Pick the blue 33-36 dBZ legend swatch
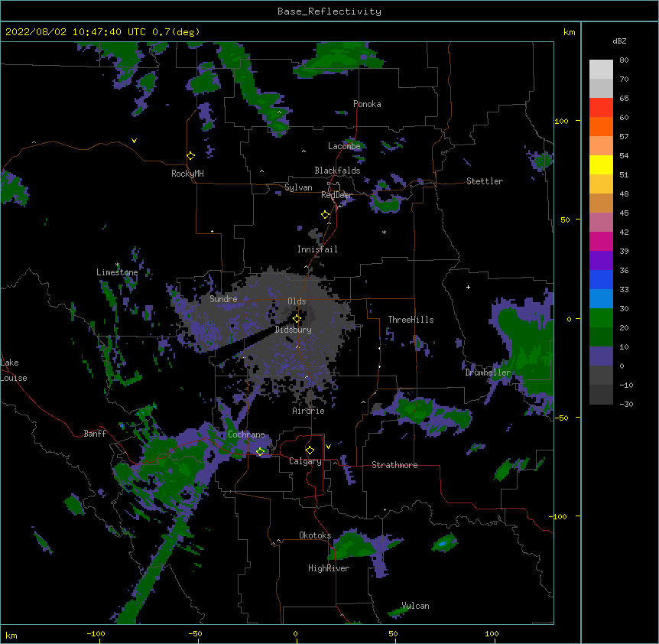This screenshot has height=644, width=659. 601,280
